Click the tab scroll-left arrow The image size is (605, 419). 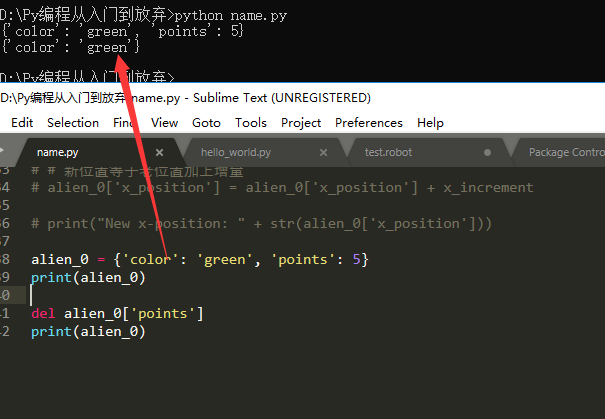coord(2,150)
